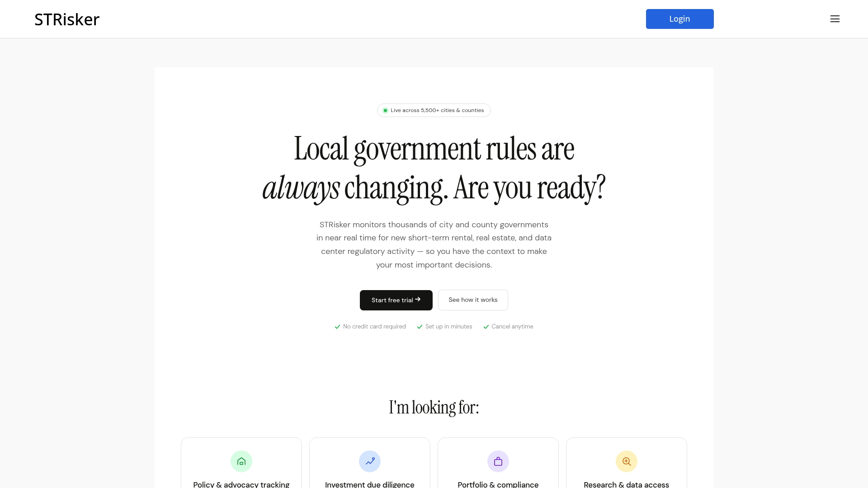
Task: Click the STRisker logo
Action: [x=67, y=19]
